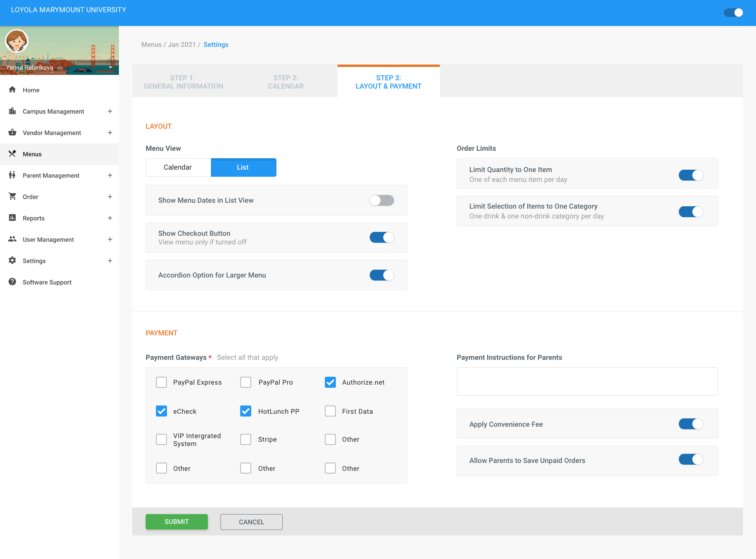The height and width of the screenshot is (559, 756).
Task: Click the Vendor Management basket icon
Action: [x=12, y=133]
